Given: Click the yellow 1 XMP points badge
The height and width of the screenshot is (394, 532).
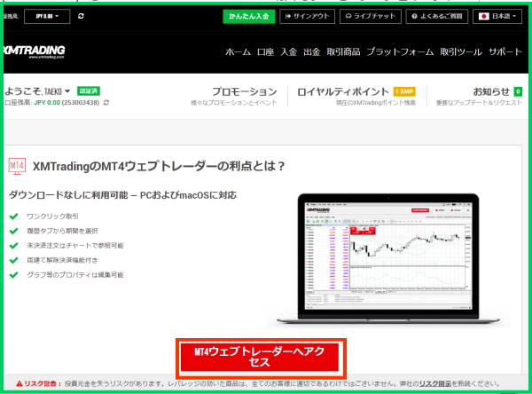Looking at the screenshot, I should [404, 91].
